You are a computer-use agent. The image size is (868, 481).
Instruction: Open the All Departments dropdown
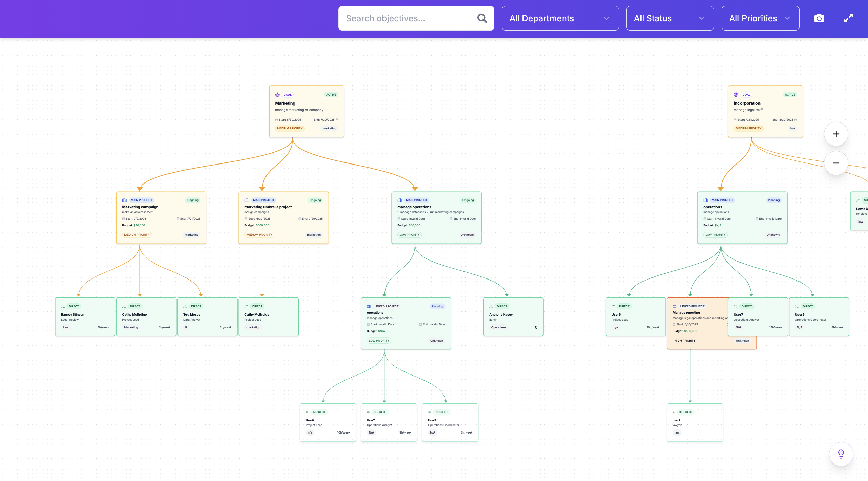(560, 18)
